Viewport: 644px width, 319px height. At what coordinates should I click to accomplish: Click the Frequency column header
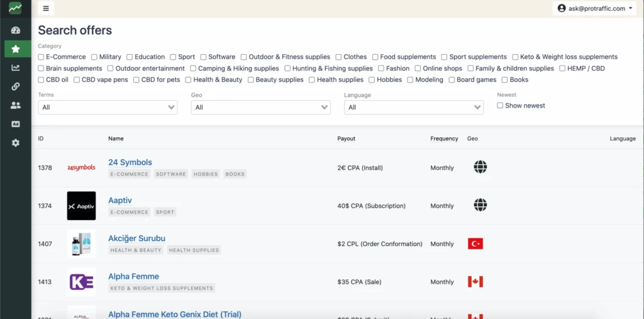tap(444, 138)
